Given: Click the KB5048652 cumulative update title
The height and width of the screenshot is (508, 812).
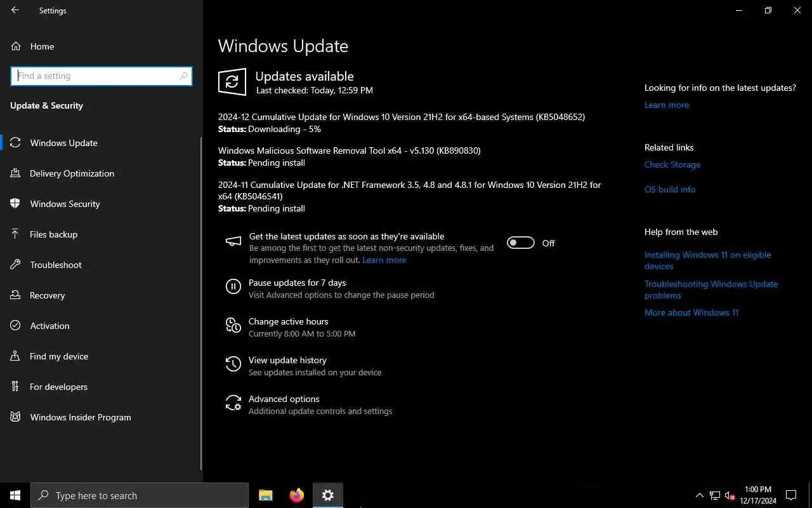Looking at the screenshot, I should coord(402,117).
